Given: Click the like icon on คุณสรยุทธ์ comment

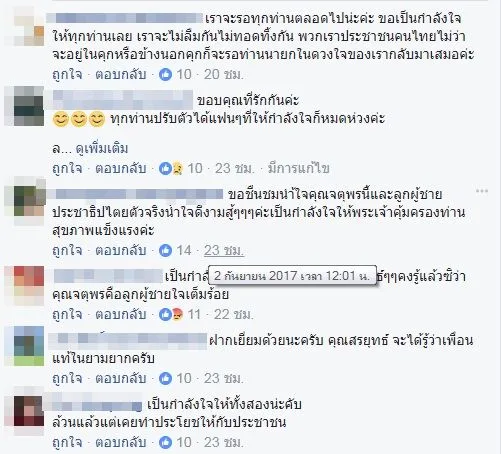Looking at the screenshot, I should pos(165,378).
